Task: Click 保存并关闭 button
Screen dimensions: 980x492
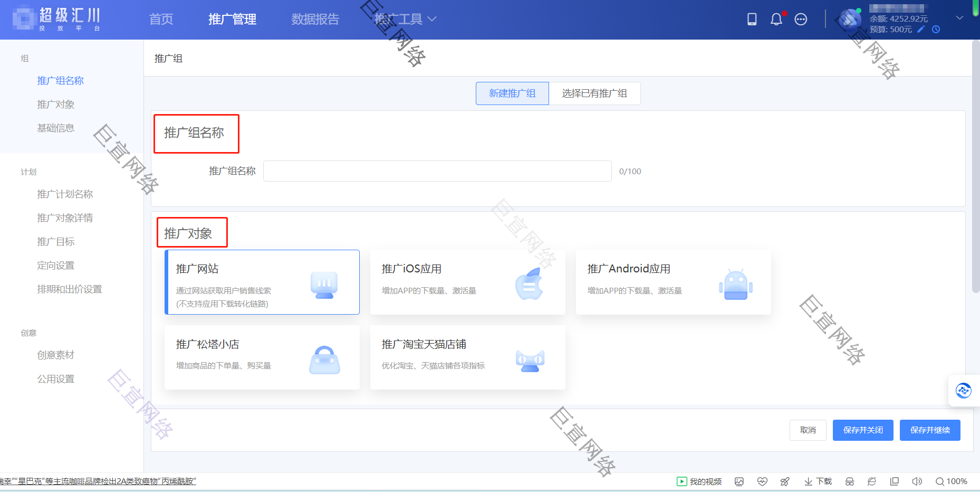Action: (x=863, y=430)
